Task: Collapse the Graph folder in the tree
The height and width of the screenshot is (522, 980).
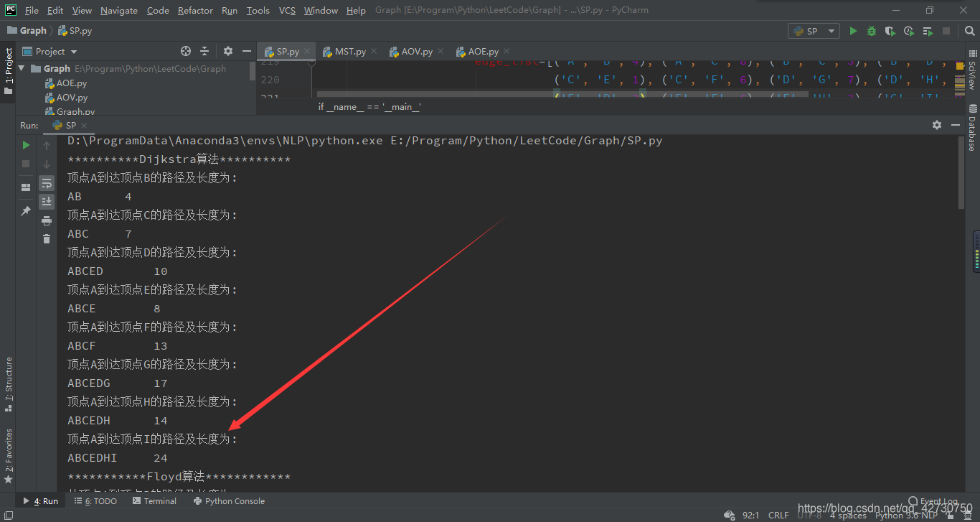Action: click(22, 69)
